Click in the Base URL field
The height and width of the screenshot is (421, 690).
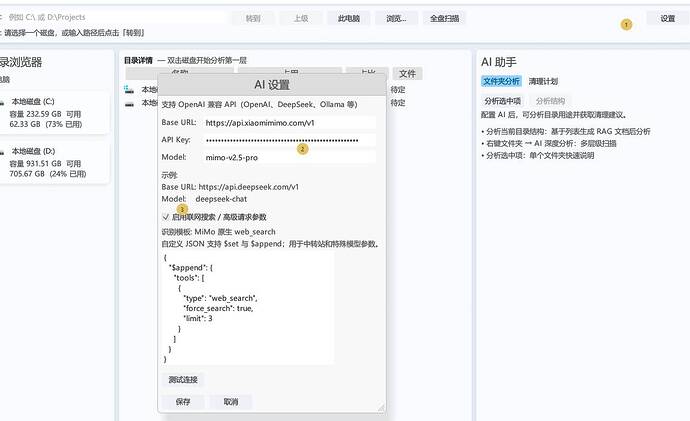point(290,123)
